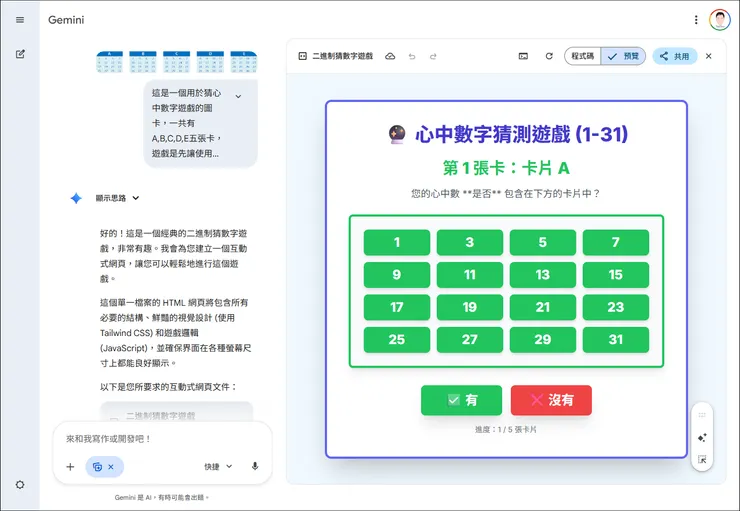This screenshot has height=511, width=740.
Task: Click the 二進制猜數字遊戲 canvas title
Action: (x=343, y=56)
